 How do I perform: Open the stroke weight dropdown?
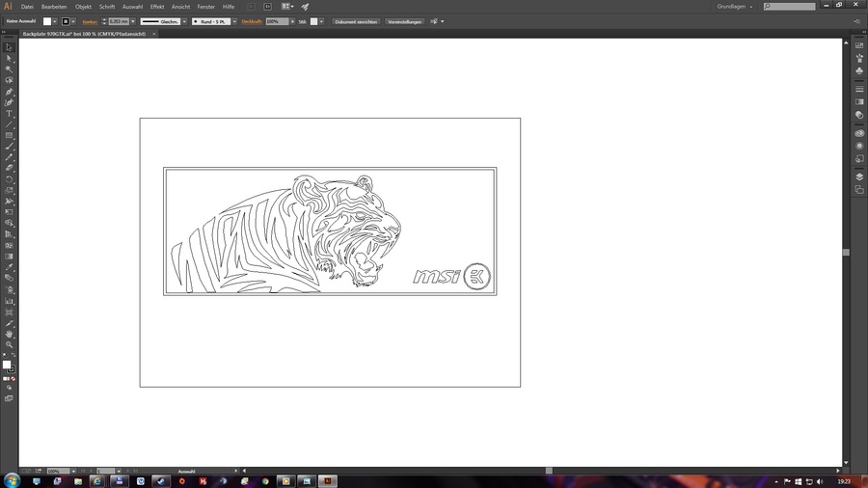133,21
